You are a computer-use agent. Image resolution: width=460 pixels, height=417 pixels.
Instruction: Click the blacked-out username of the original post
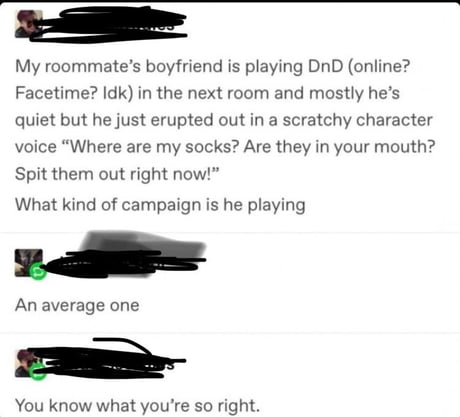(112, 24)
